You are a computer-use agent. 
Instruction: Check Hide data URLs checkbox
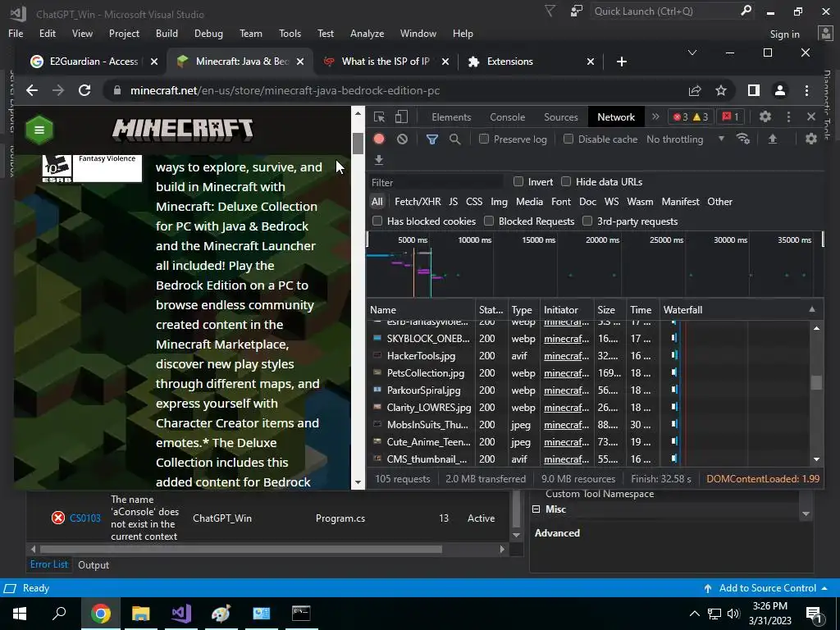point(566,181)
